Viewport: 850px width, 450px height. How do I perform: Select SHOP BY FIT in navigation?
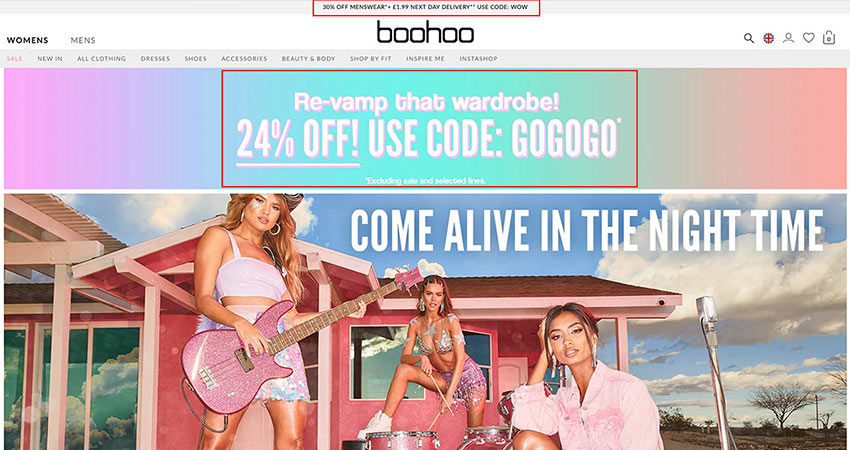(371, 59)
